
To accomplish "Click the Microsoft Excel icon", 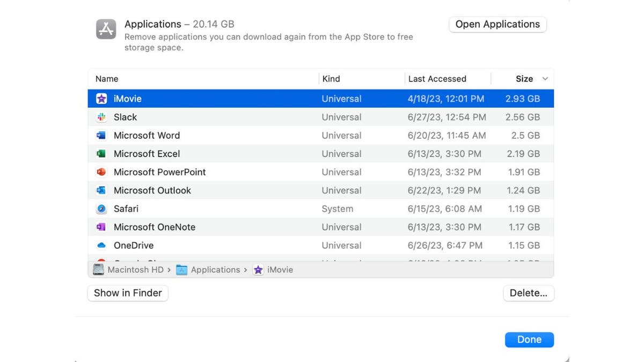I will 101,154.
